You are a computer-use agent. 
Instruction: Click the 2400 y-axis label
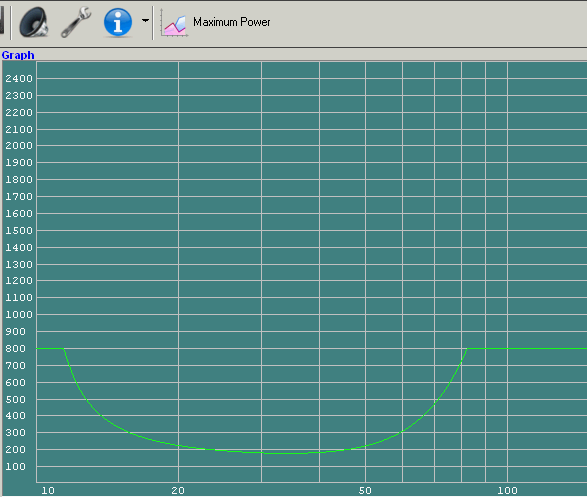point(19,79)
